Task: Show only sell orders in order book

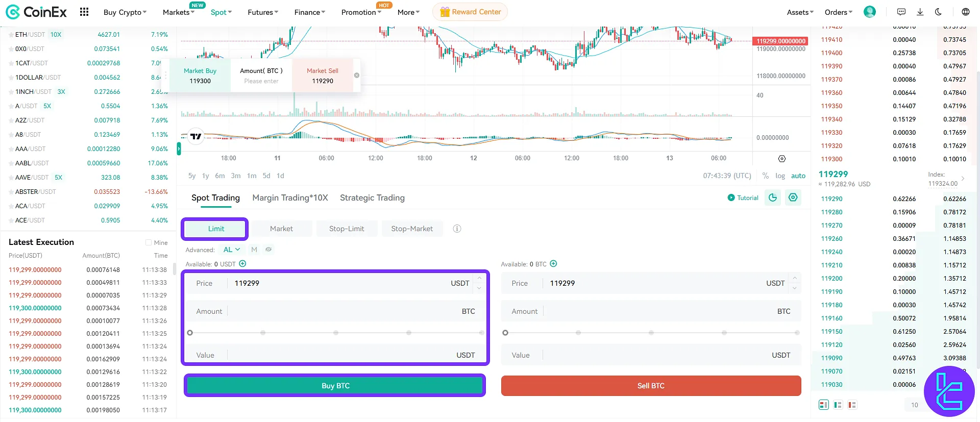Action: (852, 405)
